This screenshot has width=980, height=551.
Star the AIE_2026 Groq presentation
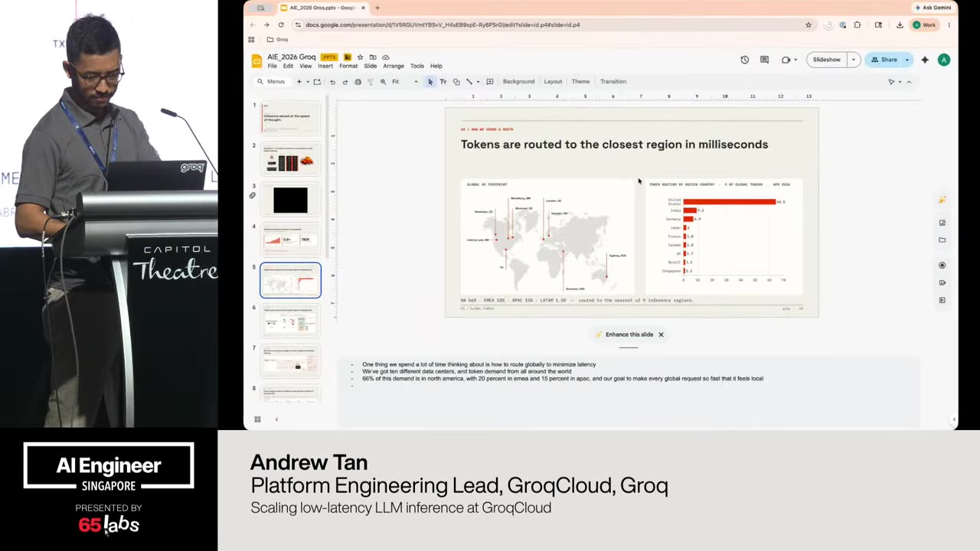(x=361, y=57)
